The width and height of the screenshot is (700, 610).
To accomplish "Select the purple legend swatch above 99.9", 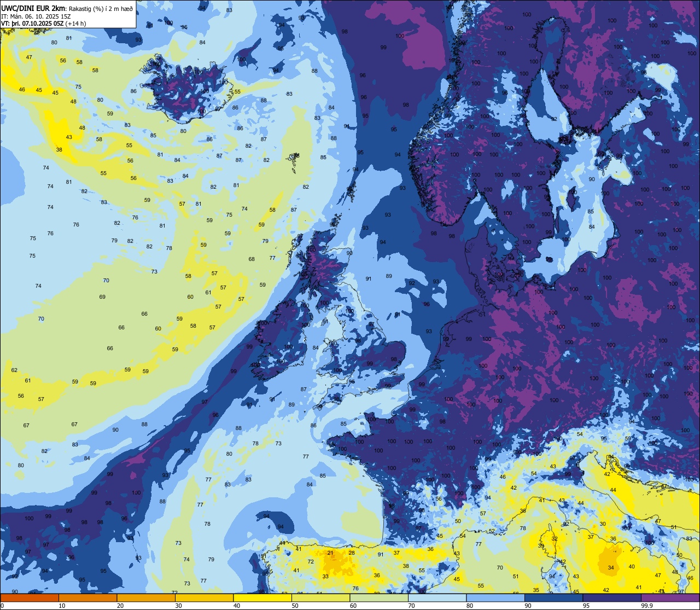I will tap(670, 597).
